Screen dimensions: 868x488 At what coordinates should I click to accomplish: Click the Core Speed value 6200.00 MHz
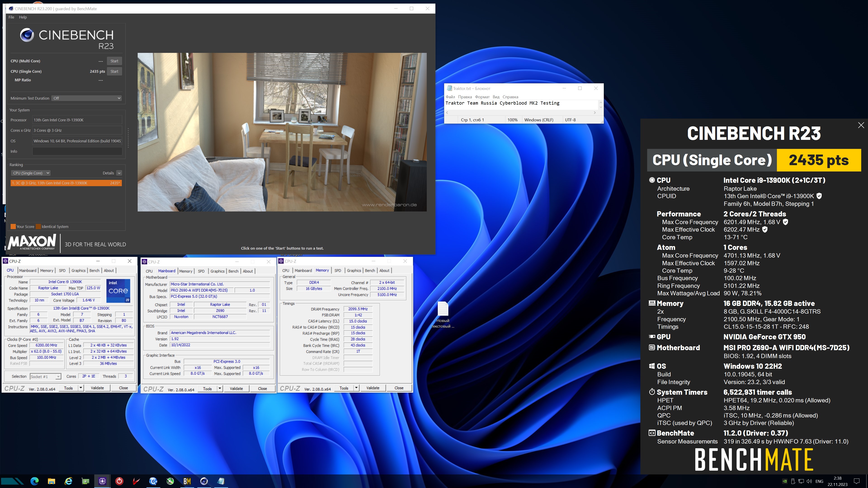point(47,345)
